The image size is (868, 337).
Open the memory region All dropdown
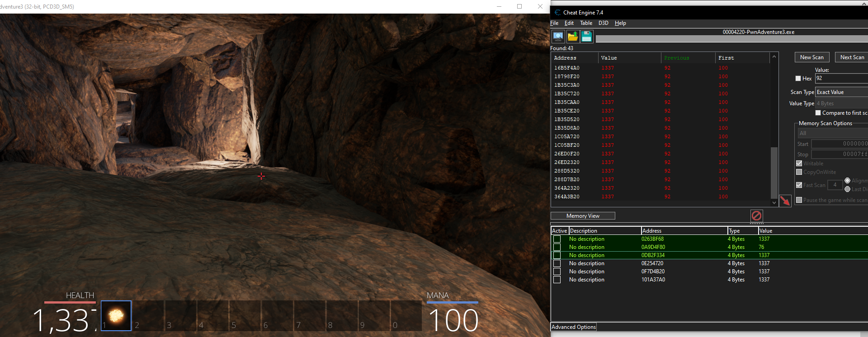pyautogui.click(x=833, y=133)
